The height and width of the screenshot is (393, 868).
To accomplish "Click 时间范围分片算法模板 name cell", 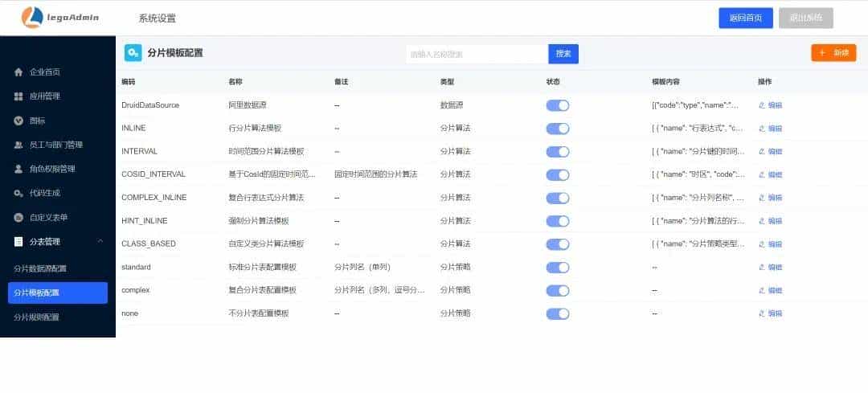I will coord(266,152).
